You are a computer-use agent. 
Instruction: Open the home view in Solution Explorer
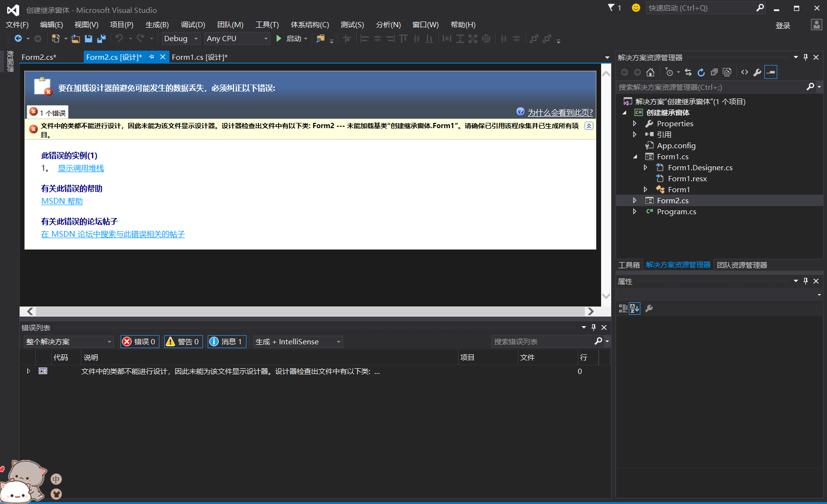pos(650,72)
